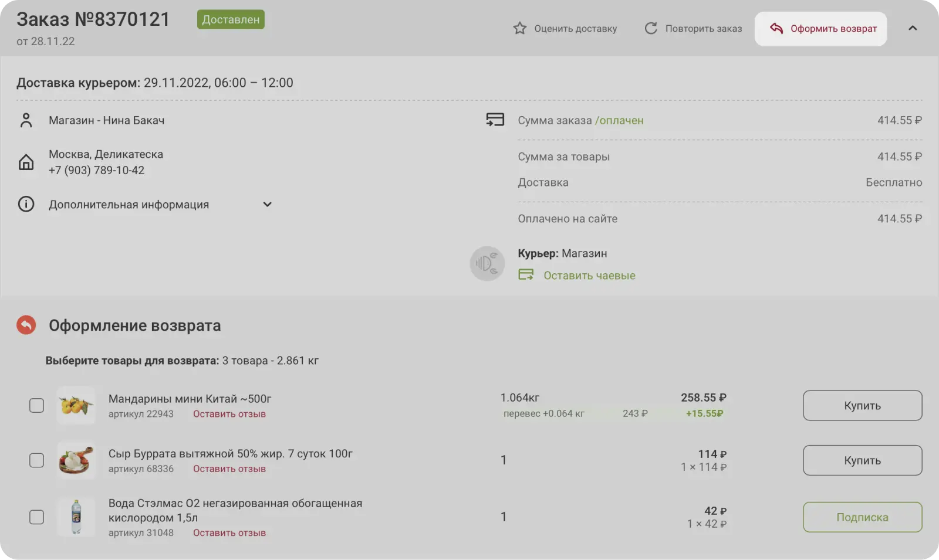Viewport: 939px width, 560px height.
Task: Click the repeat order circular arrow icon
Action: pyautogui.click(x=651, y=28)
